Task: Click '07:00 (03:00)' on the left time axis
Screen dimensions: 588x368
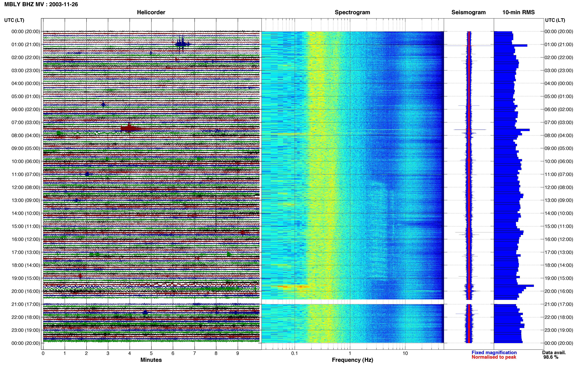Action: point(26,122)
